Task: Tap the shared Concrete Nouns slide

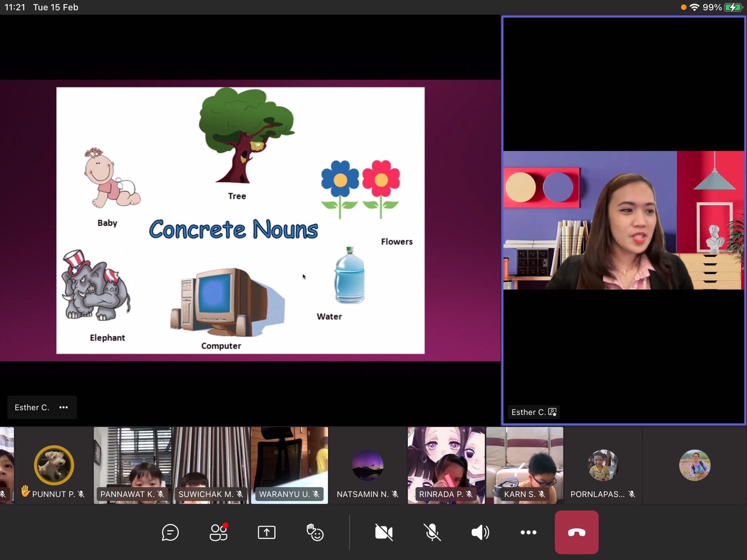Action: (241, 220)
